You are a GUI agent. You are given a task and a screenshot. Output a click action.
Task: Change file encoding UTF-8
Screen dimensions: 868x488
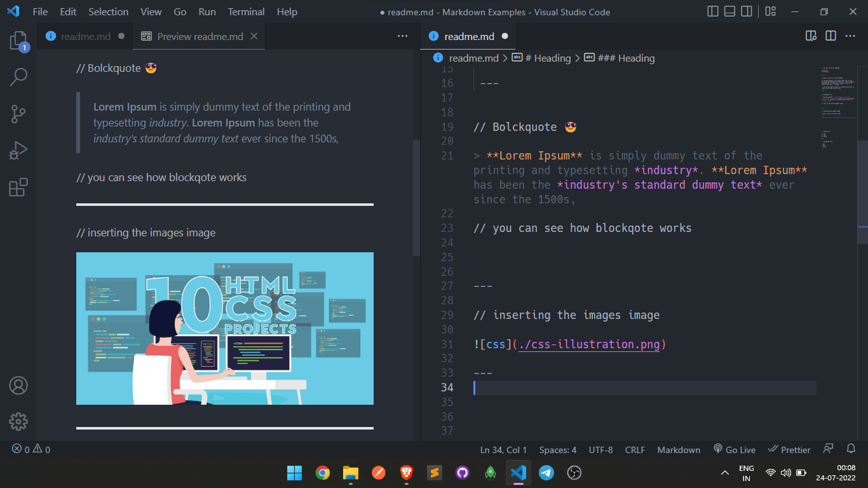tap(601, 449)
